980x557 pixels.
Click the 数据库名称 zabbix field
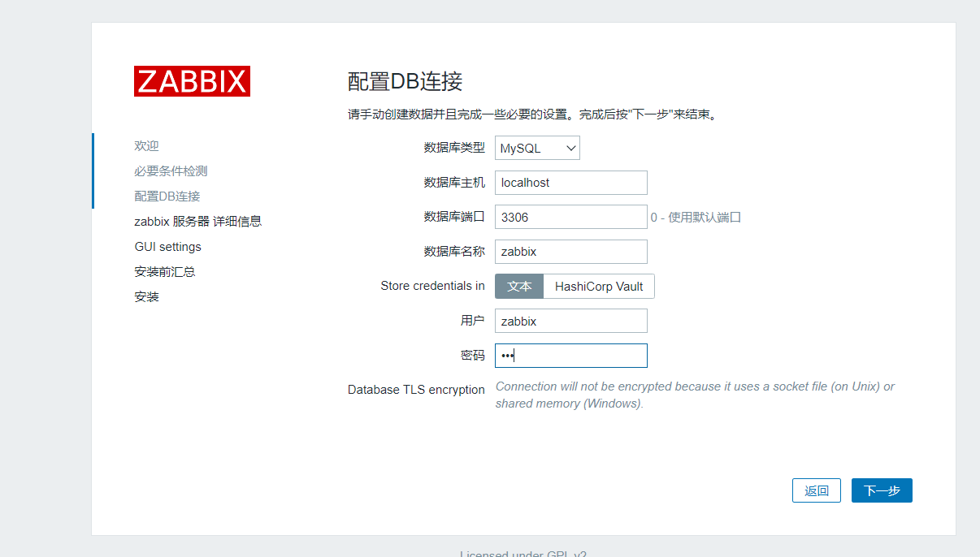click(x=570, y=252)
